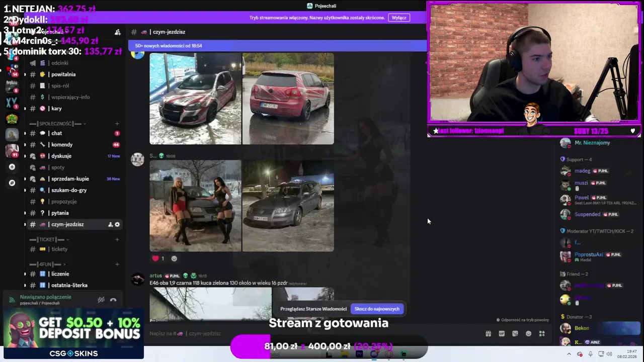644x362 pixels.
Task: Open the apps launcher in message bar
Action: pos(542,333)
